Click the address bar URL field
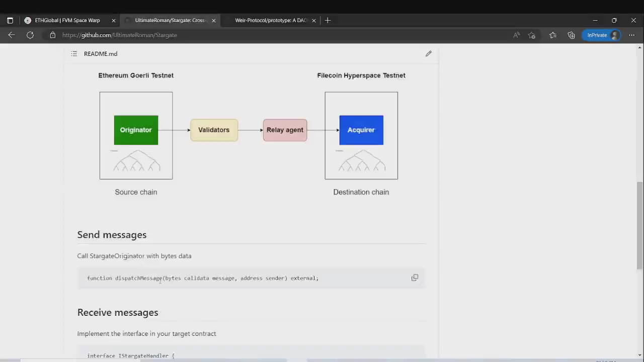This screenshot has height=362, width=644. click(282, 35)
